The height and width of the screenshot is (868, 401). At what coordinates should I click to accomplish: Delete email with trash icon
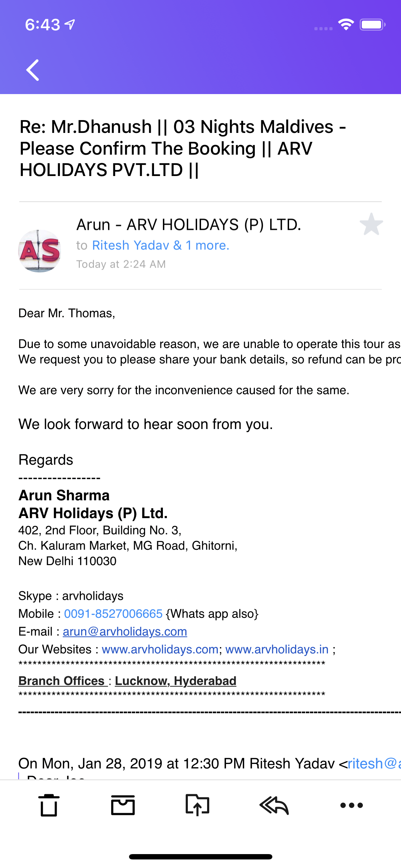pyautogui.click(x=49, y=805)
